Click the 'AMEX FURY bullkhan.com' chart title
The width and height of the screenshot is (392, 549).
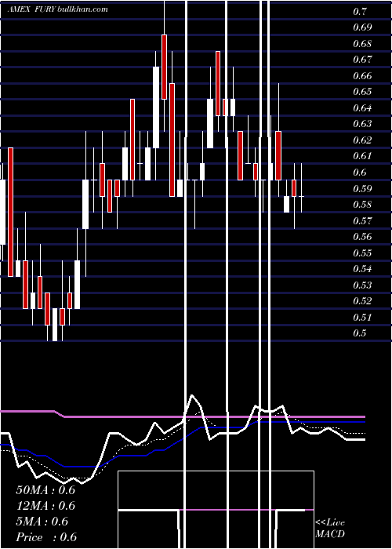(58, 9)
